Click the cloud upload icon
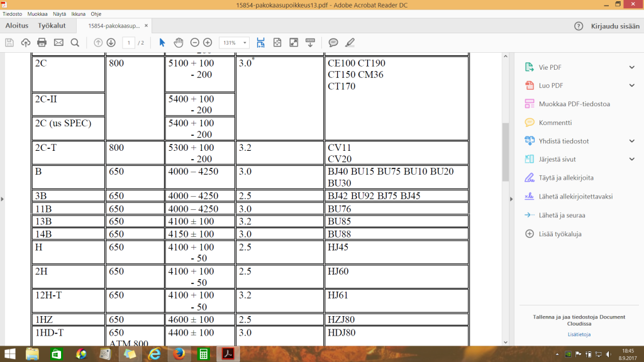The height and width of the screenshot is (362, 644). [x=26, y=43]
